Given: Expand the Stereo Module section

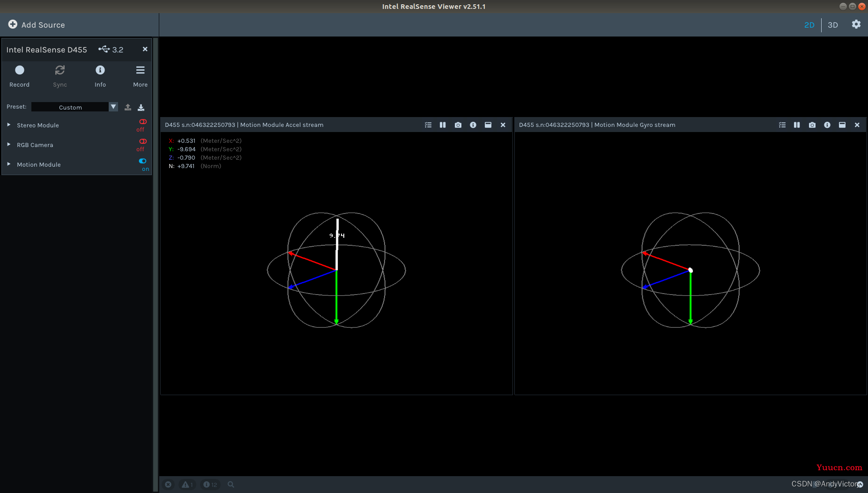Looking at the screenshot, I should [8, 125].
